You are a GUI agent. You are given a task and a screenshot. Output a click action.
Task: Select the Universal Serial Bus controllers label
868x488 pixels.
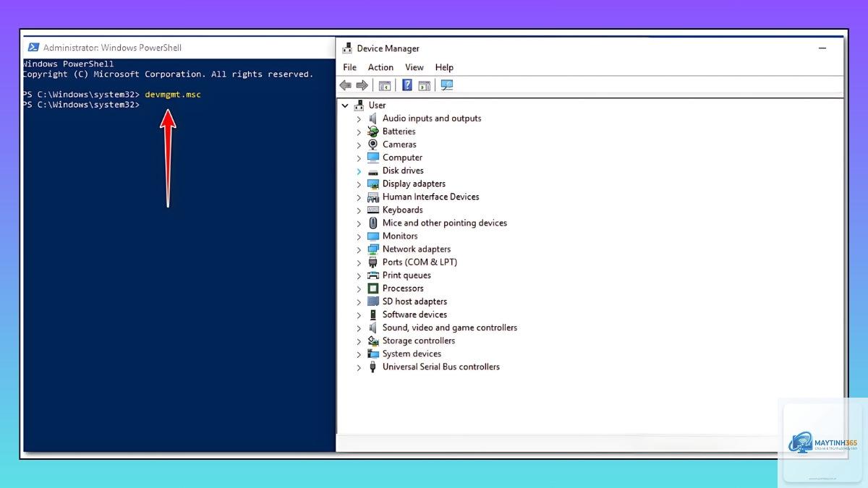click(x=441, y=367)
